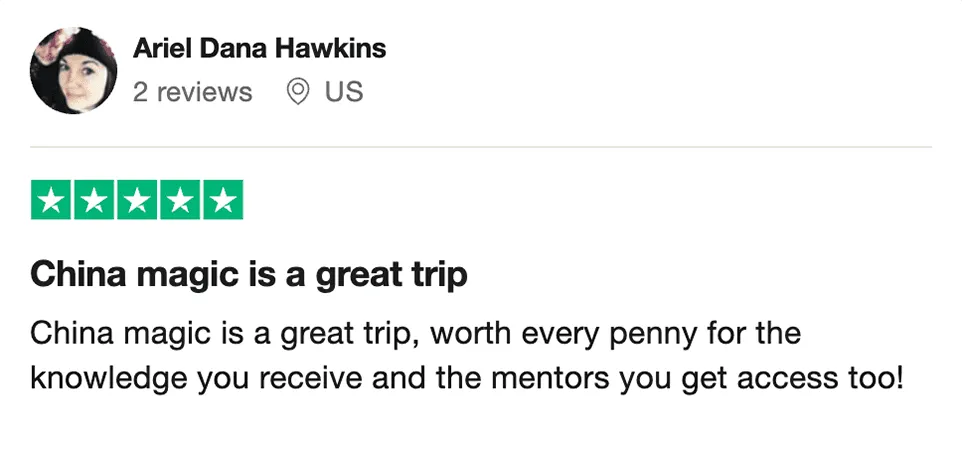The image size is (962, 471).
Task: Click the fifth green rating star
Action: pyautogui.click(x=224, y=200)
